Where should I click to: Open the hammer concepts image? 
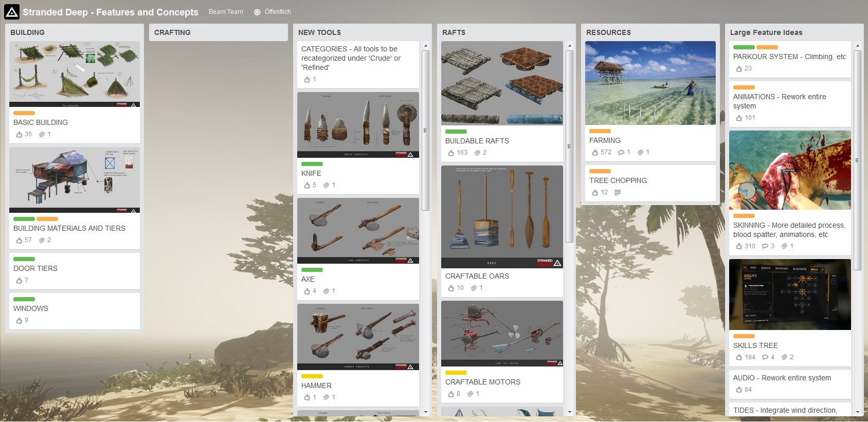358,337
